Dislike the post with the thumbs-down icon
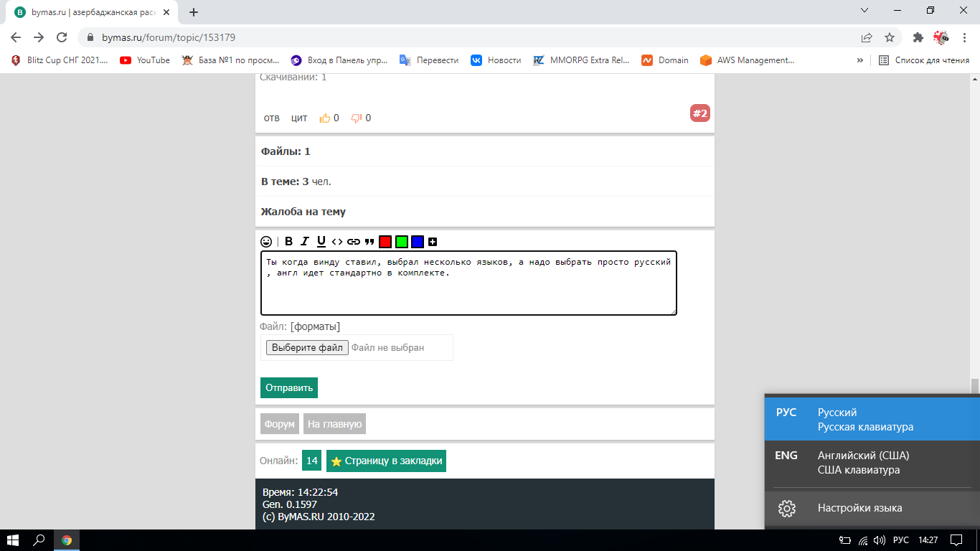The width and height of the screenshot is (980, 551). point(357,118)
